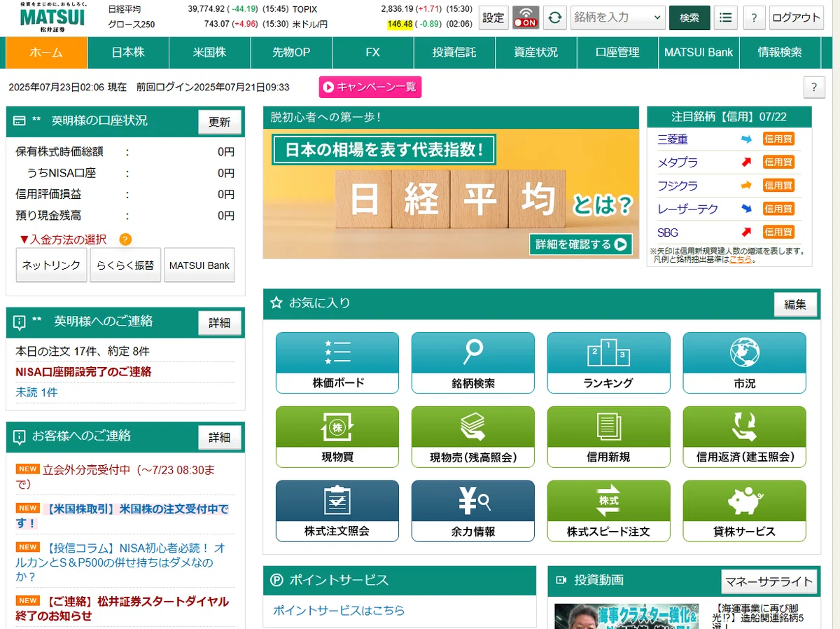This screenshot has height=629, width=840.
Task: Click the pink キャンペーン一覧 button
Action: coord(370,87)
